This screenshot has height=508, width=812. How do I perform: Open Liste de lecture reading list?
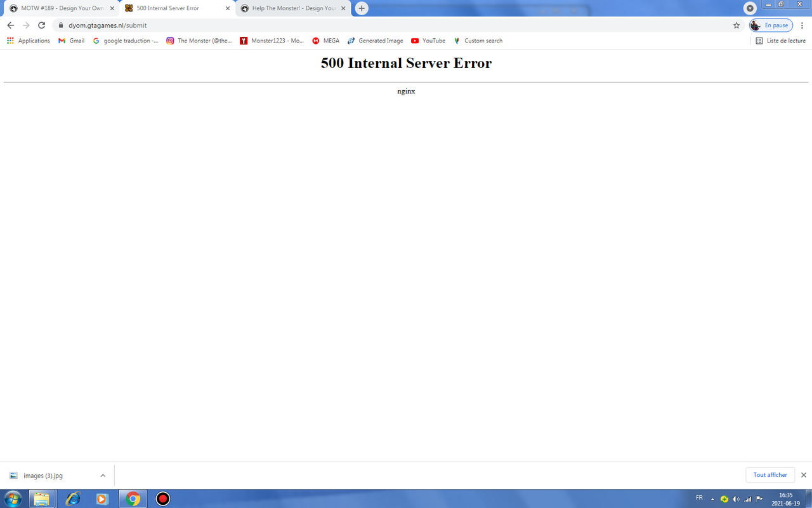coord(781,41)
